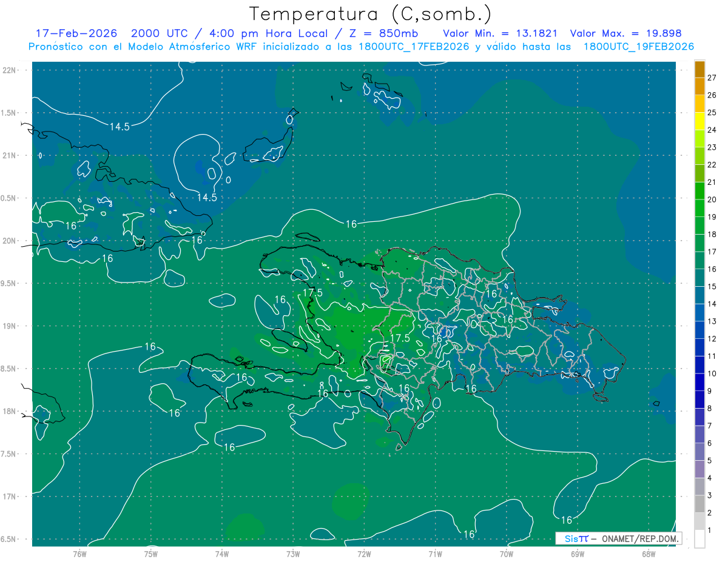Select the Valor Min. = 13.1821 readout
The image size is (728, 562).
coord(500,33)
